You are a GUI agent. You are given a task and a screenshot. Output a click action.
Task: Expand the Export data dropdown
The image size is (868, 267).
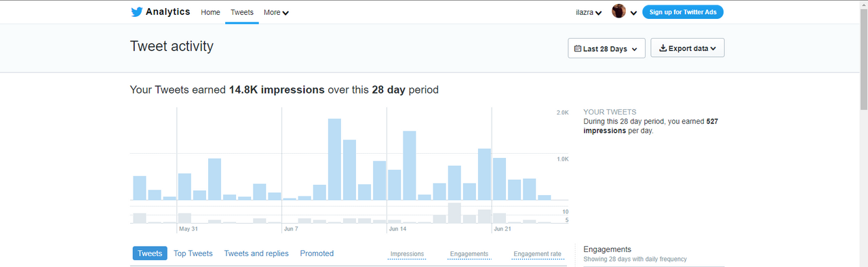tap(688, 48)
